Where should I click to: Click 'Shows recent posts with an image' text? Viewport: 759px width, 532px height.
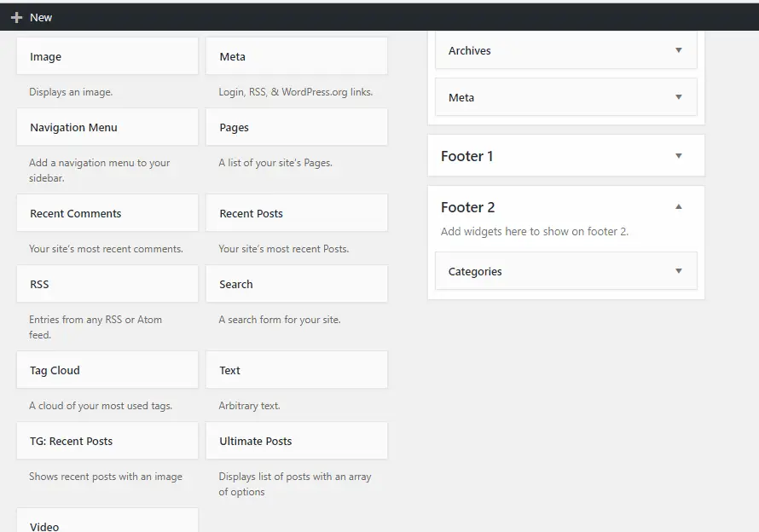(x=106, y=477)
